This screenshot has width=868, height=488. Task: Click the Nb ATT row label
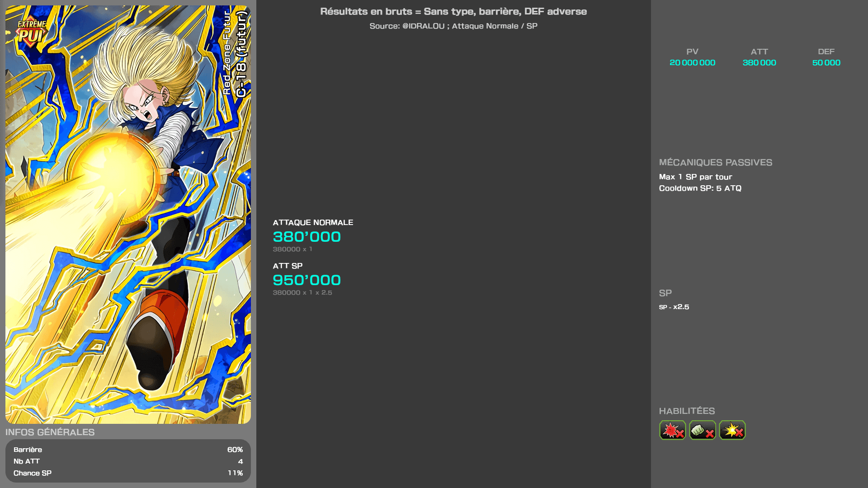pos(27,462)
